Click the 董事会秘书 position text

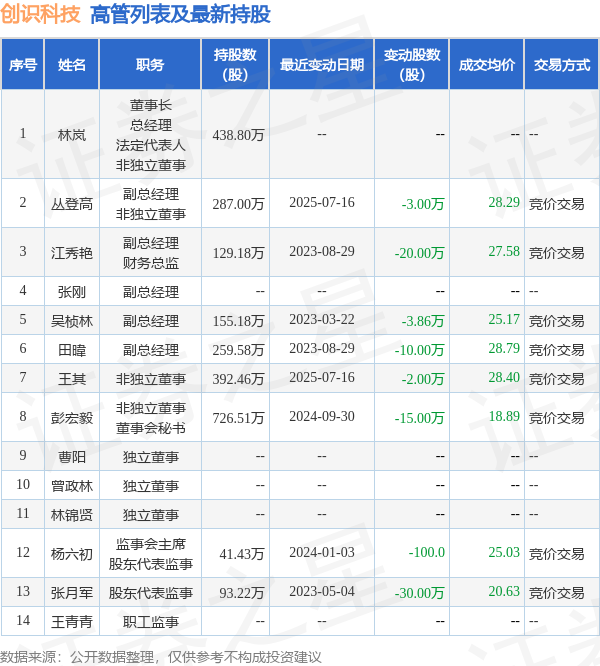pos(151,428)
